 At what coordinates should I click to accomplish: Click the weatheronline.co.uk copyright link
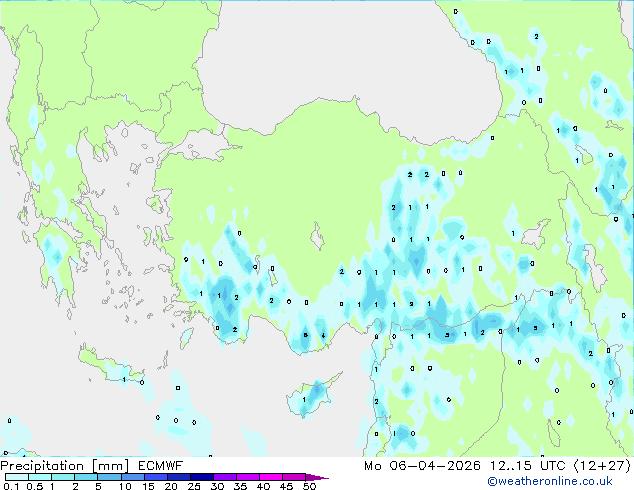click(564, 482)
